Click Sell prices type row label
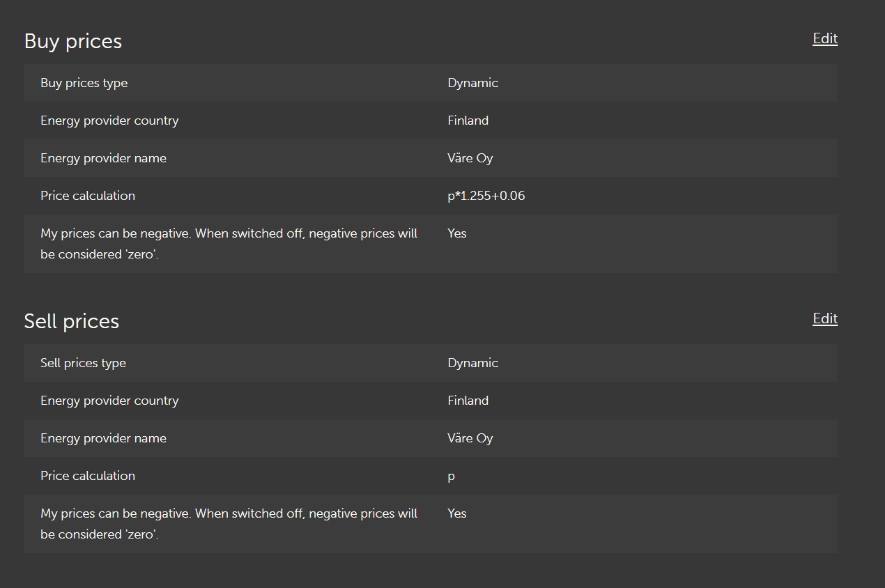 pos(84,363)
